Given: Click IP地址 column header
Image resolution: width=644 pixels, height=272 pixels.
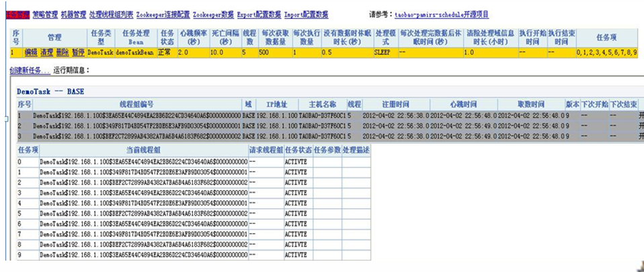Looking at the screenshot, I should pos(276,104).
